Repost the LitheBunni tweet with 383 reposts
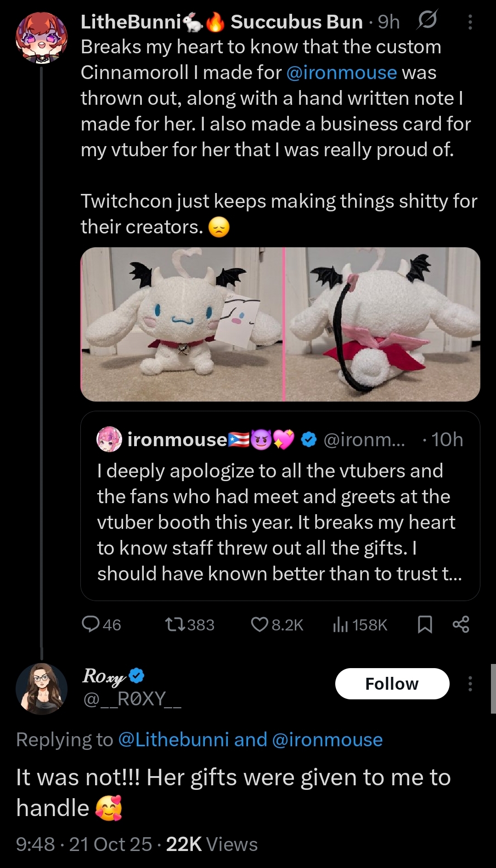Image resolution: width=496 pixels, height=868 pixels. coord(175,624)
